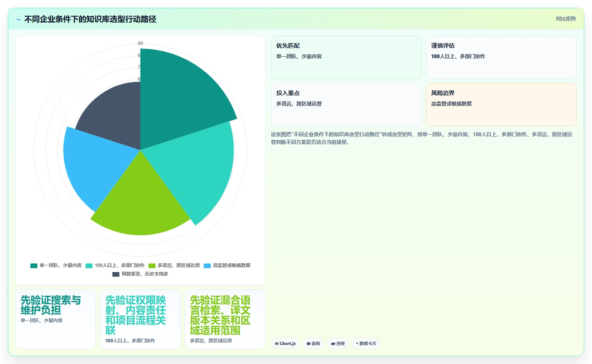Select the 谨慎评估 card heading

(x=443, y=46)
